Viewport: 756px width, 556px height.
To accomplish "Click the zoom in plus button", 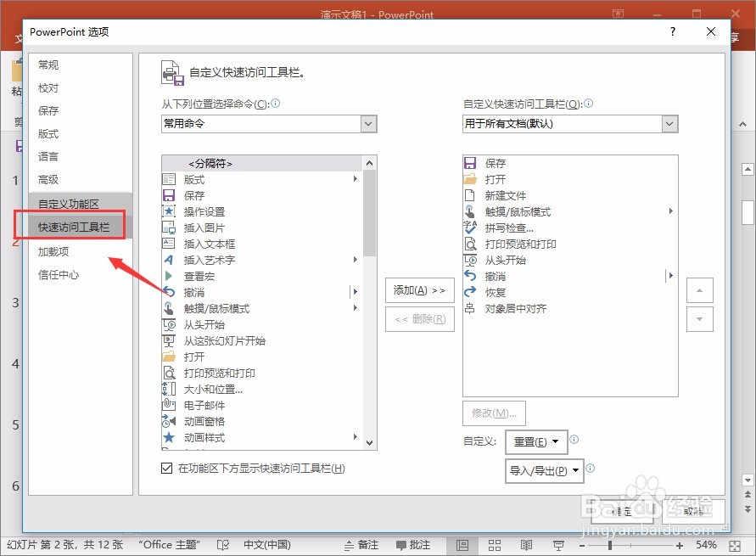I will (x=680, y=546).
